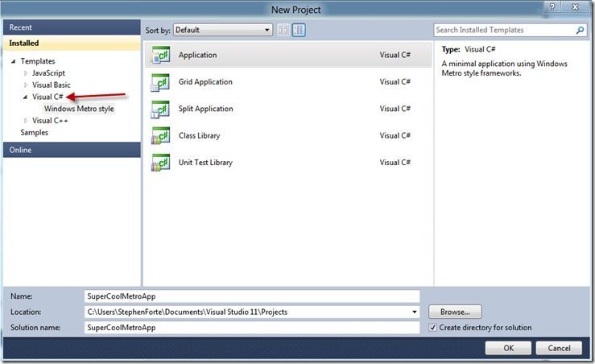Select the Visual C++ templates label

coord(50,121)
